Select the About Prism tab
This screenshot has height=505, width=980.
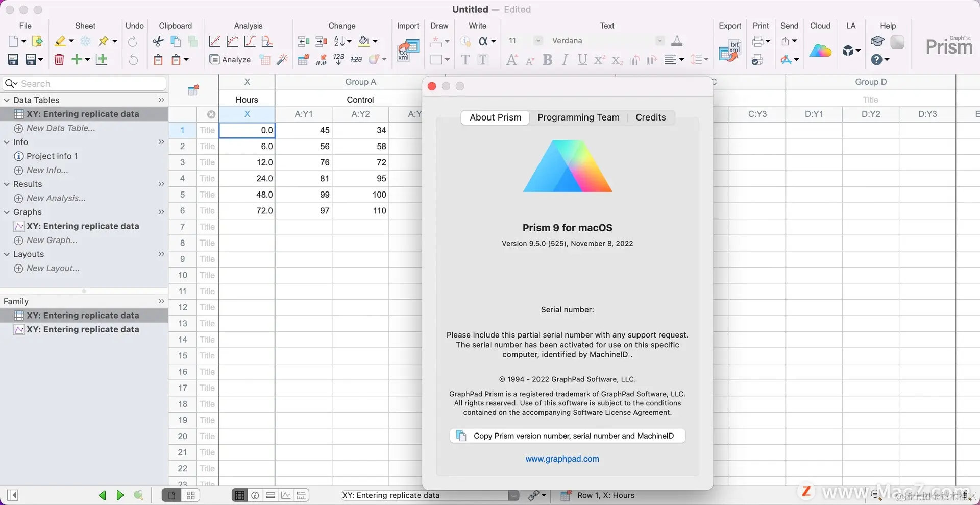[496, 117]
